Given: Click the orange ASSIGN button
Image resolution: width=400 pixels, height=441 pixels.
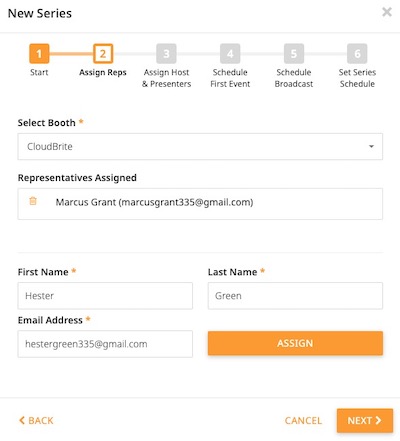Looking at the screenshot, I should tap(295, 343).
